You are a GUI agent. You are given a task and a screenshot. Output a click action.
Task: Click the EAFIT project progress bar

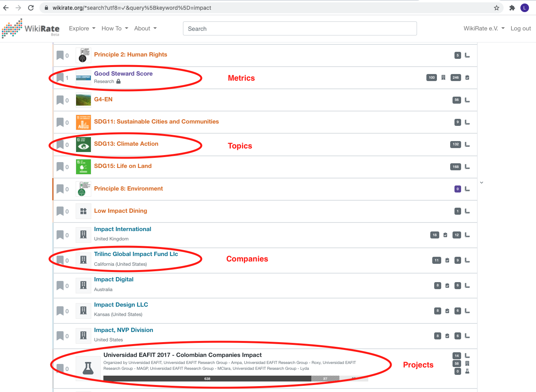(x=236, y=378)
